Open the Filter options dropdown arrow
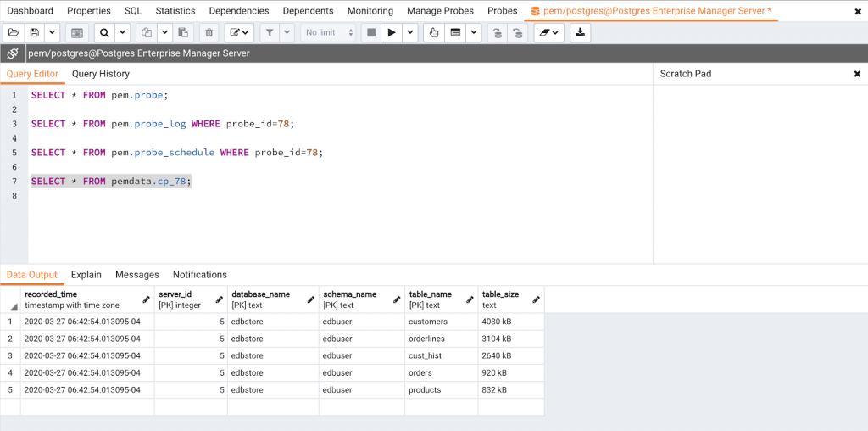The height and width of the screenshot is (431, 868). pyautogui.click(x=287, y=32)
